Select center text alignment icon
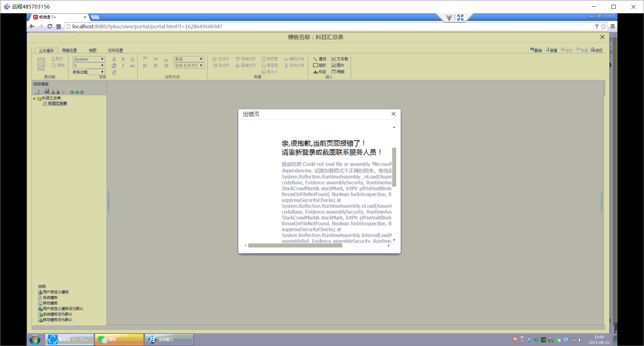Viewport: 644px width, 346px height. click(x=155, y=65)
